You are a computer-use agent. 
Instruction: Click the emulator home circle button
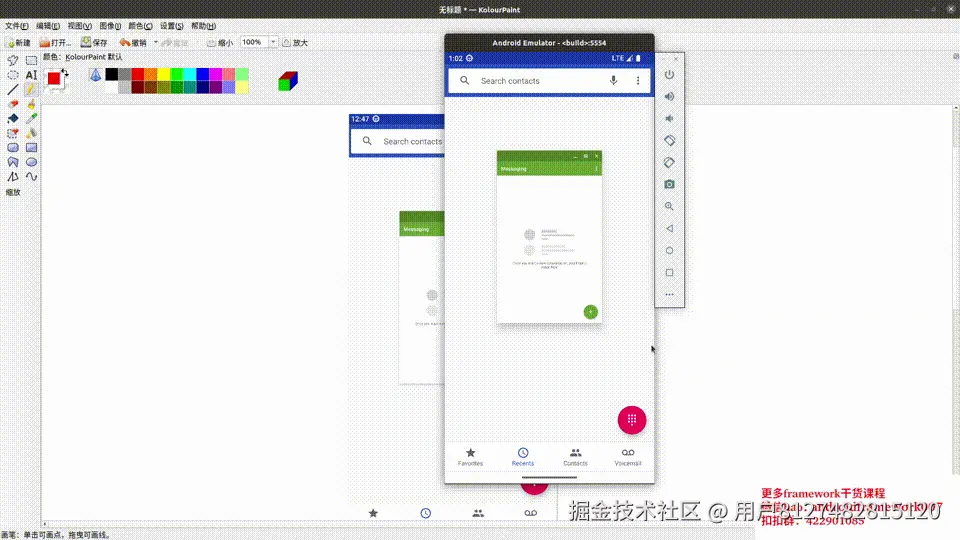pyautogui.click(x=669, y=250)
